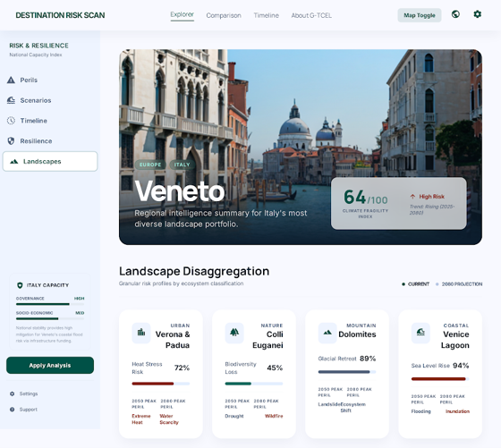
Task: Click the EUROPE tag
Action: (x=150, y=165)
